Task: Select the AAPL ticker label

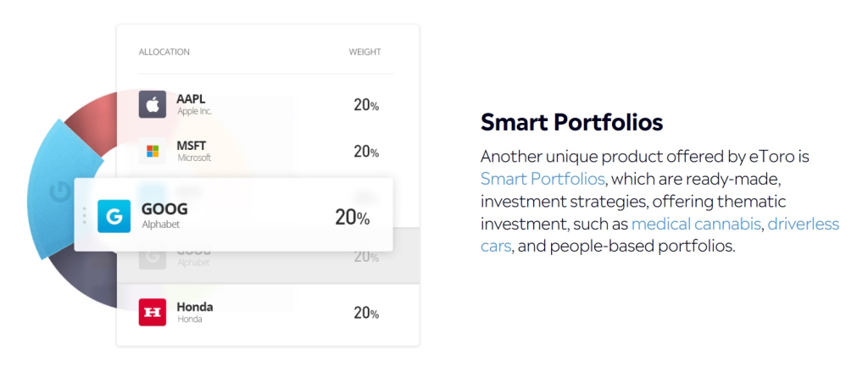Action: click(x=191, y=99)
